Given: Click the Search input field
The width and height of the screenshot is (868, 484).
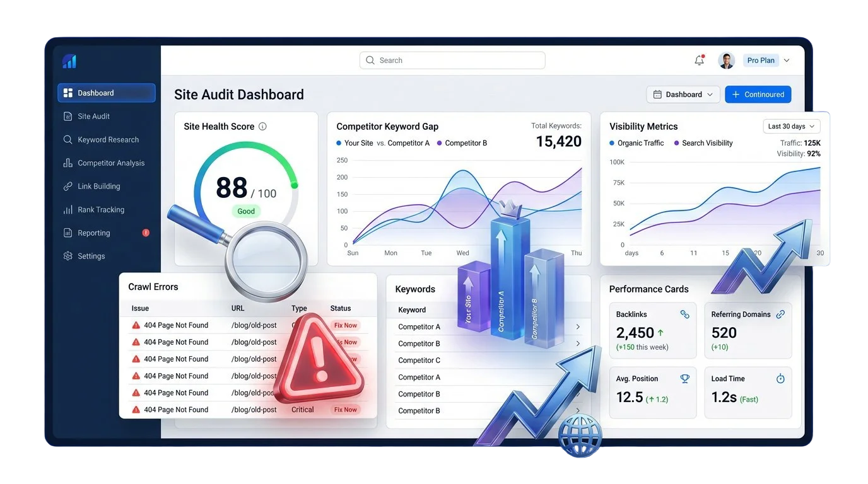Looking at the screenshot, I should pos(452,60).
